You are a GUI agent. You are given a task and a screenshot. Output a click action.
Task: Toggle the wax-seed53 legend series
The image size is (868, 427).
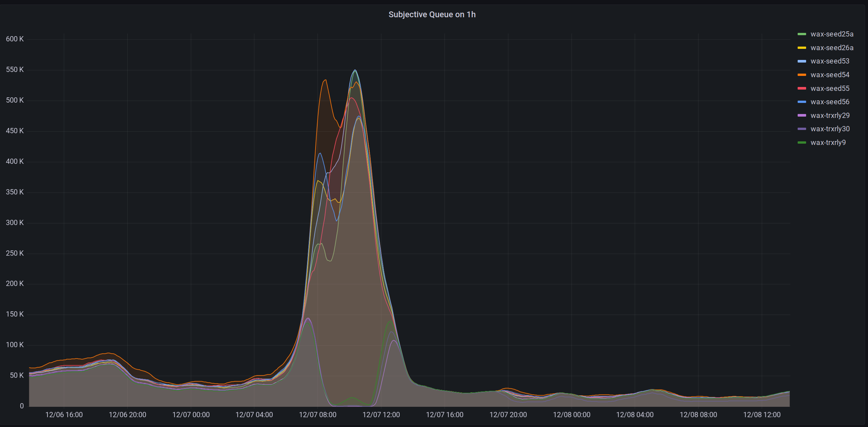830,61
